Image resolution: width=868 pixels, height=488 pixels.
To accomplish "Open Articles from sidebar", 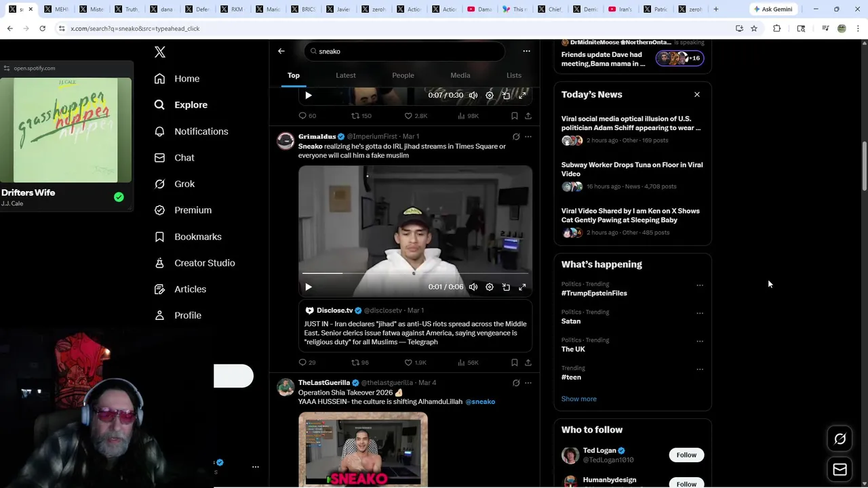I will pos(180,289).
